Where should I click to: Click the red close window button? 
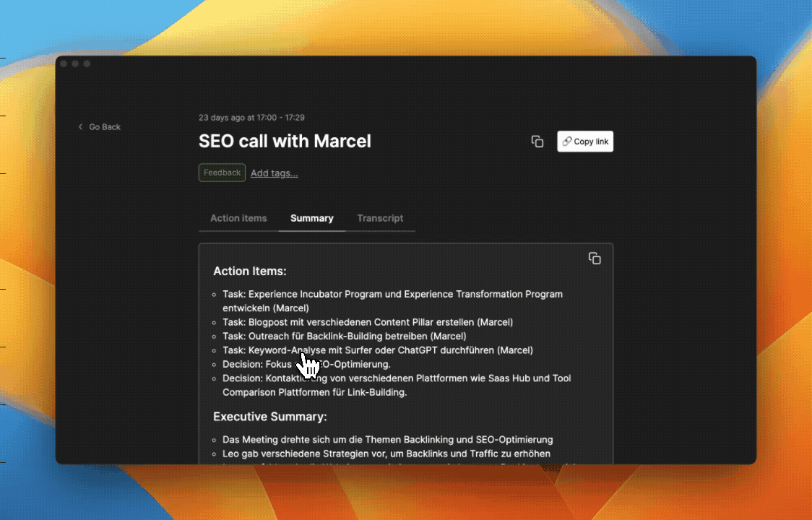click(64, 64)
